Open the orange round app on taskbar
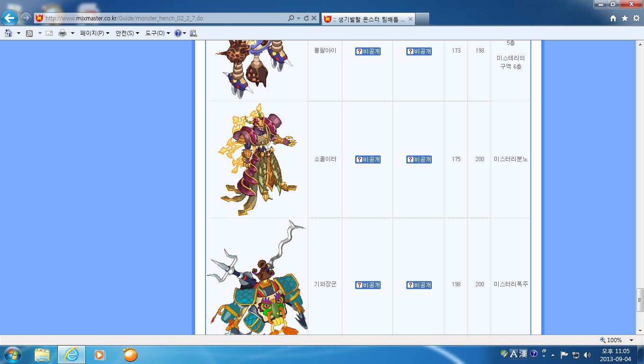Image resolution: width=644 pixels, height=364 pixels. click(130, 355)
